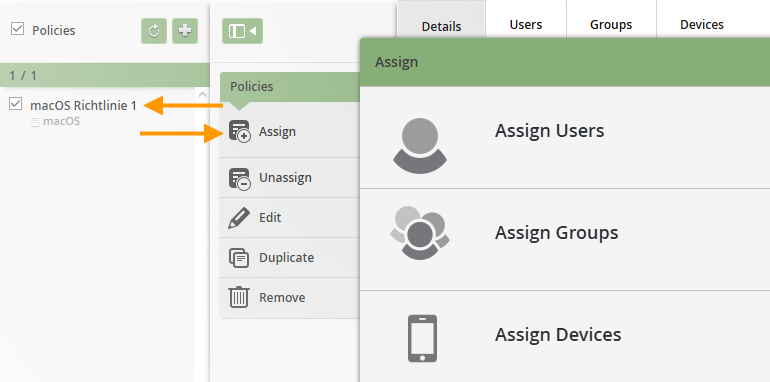Click the Remove trash can icon
Screen dimensions: 770x382
(239, 298)
